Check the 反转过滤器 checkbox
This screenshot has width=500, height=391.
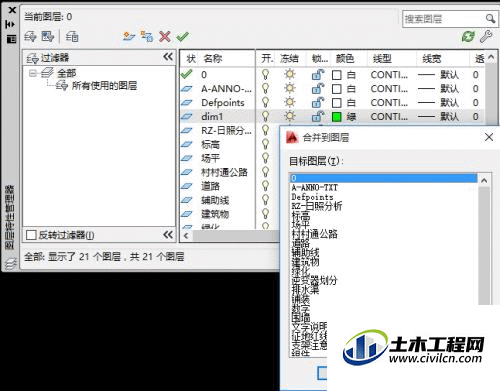point(31,235)
